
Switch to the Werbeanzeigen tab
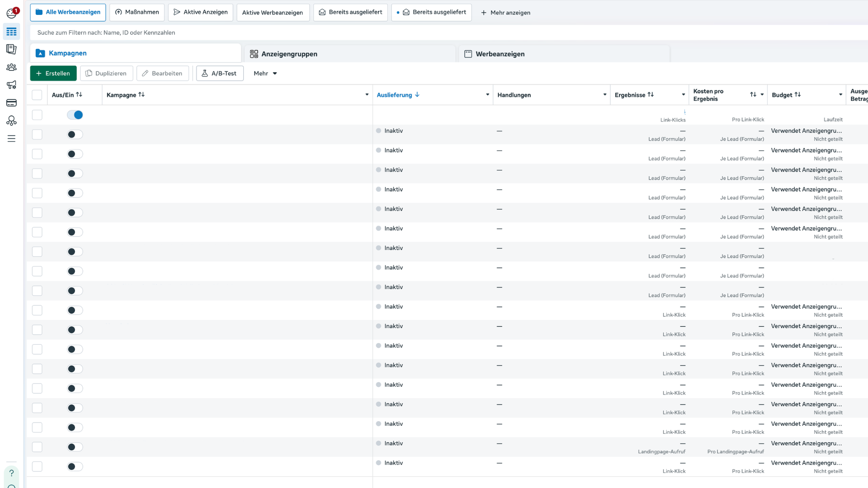click(x=564, y=54)
